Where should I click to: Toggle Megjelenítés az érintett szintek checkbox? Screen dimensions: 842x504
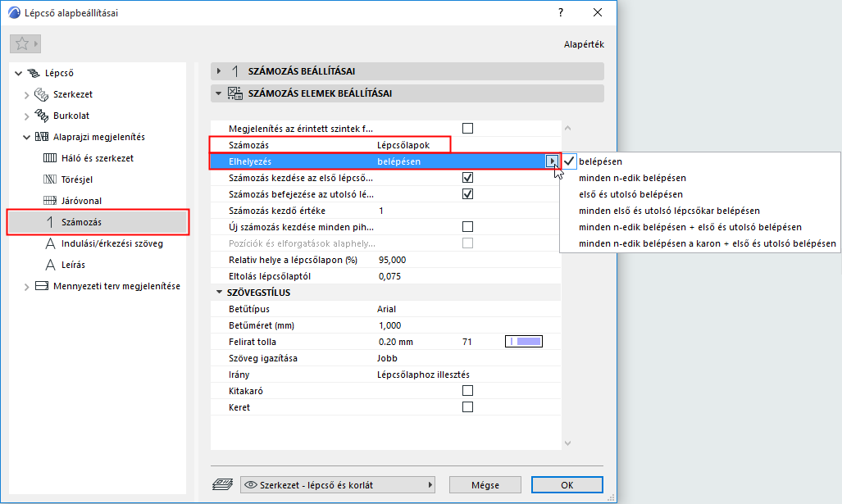click(467, 129)
